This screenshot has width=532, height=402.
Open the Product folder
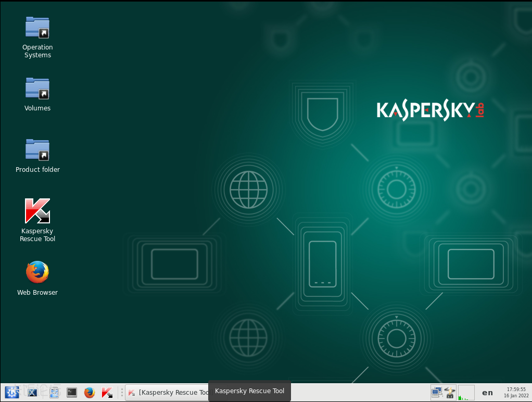pyautogui.click(x=37, y=150)
